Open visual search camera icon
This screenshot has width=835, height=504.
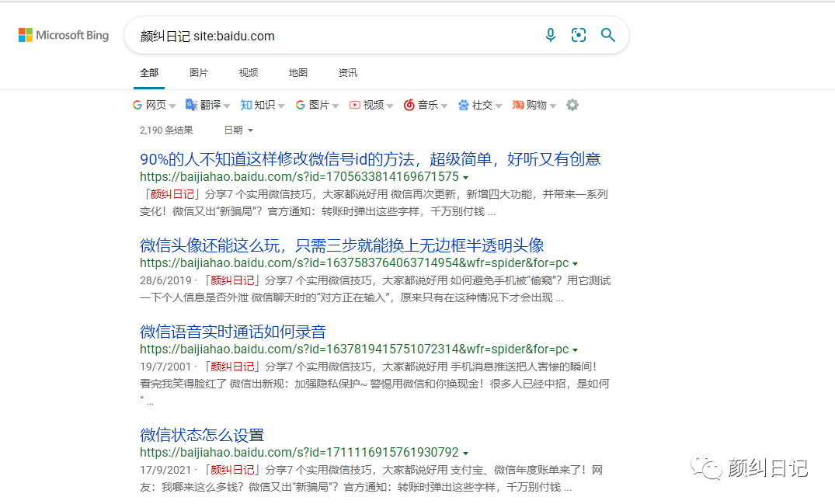[x=579, y=35]
